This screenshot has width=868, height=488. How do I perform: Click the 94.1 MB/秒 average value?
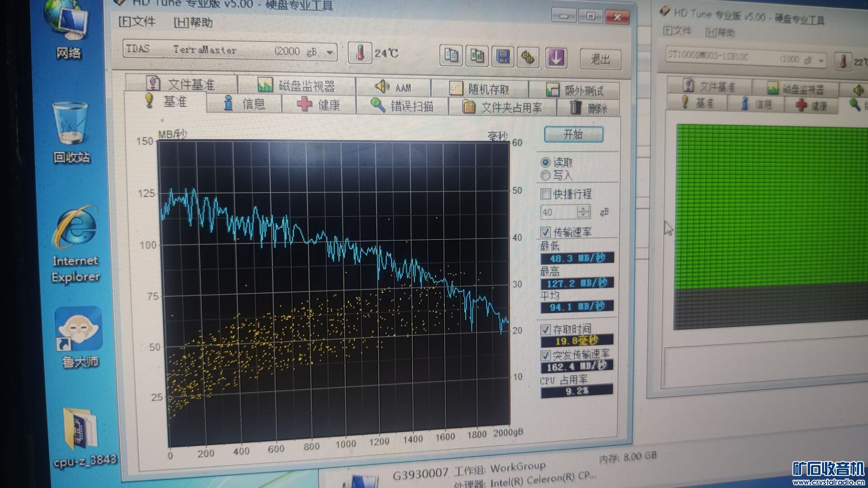[577, 307]
